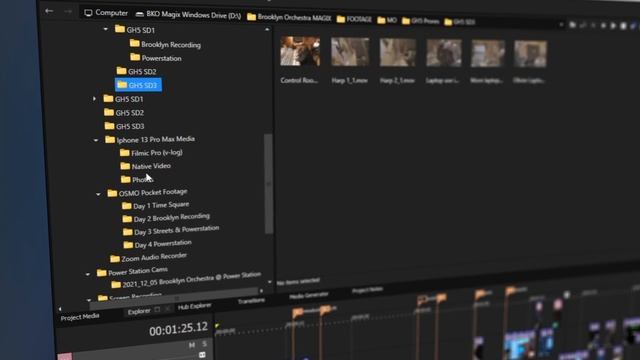Select the MO folder in the path bar
Image resolution: width=640 pixels, height=360 pixels.
(x=387, y=20)
